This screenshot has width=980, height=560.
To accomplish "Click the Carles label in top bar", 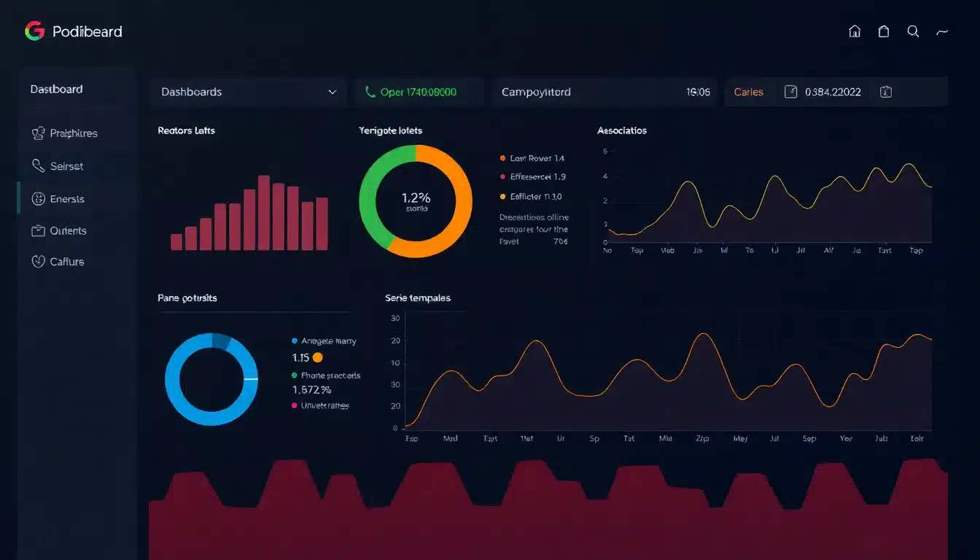I will point(749,91).
